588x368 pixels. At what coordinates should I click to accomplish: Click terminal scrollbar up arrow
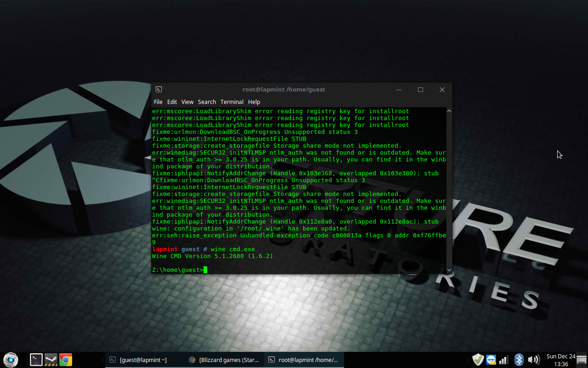(x=449, y=111)
